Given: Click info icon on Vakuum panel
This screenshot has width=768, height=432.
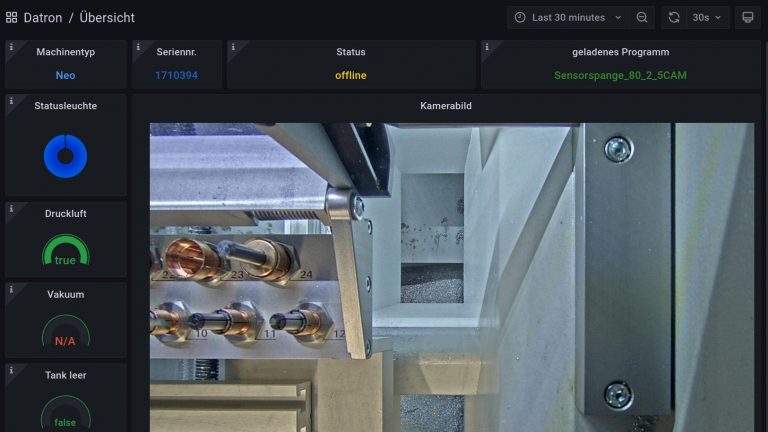Looking at the screenshot, I should 11,289.
